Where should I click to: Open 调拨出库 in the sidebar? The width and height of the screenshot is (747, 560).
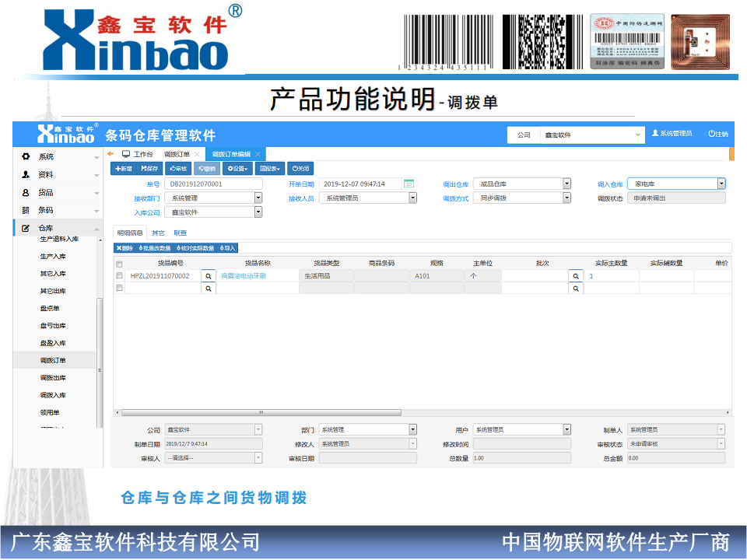tap(53, 378)
